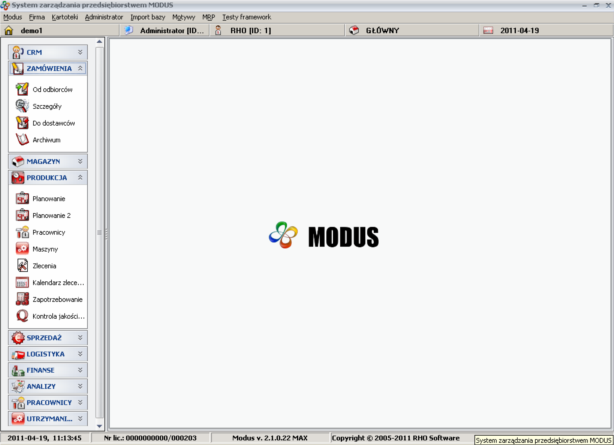Click sidebar scrollbar up arrow
This screenshot has width=614, height=445.
(x=99, y=42)
